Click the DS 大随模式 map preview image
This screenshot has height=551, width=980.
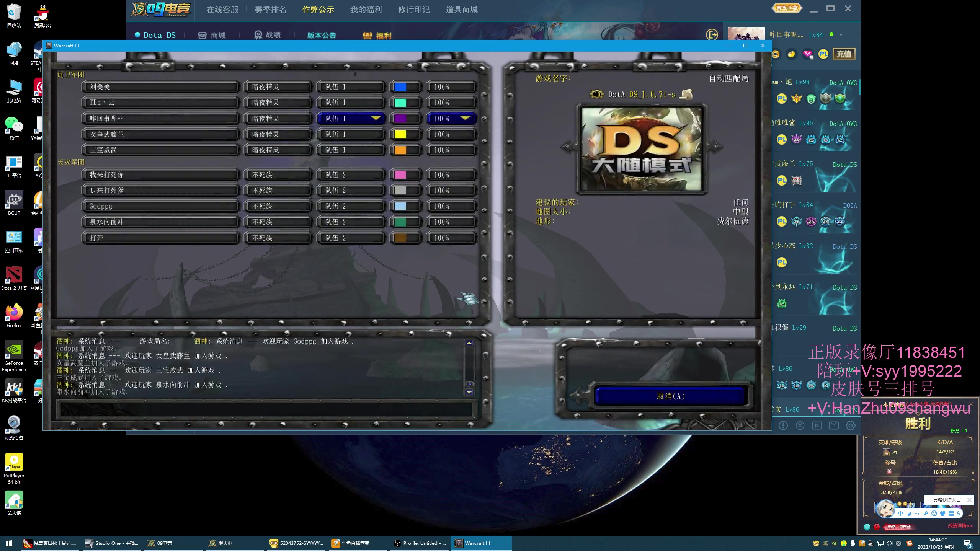(642, 149)
